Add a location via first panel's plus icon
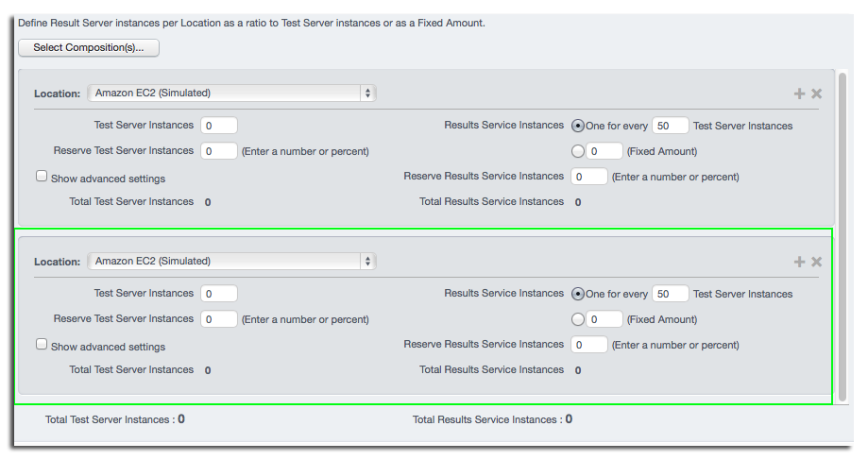This screenshot has height=460, width=868. 799,94
